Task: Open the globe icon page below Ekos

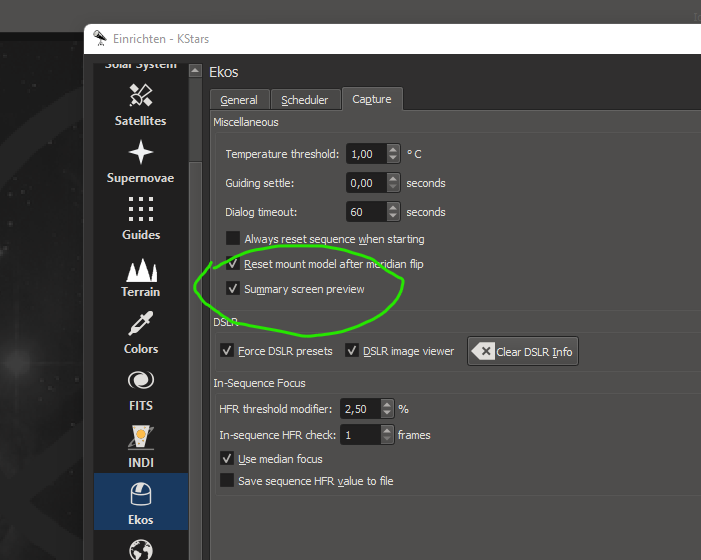Action: coord(140,549)
